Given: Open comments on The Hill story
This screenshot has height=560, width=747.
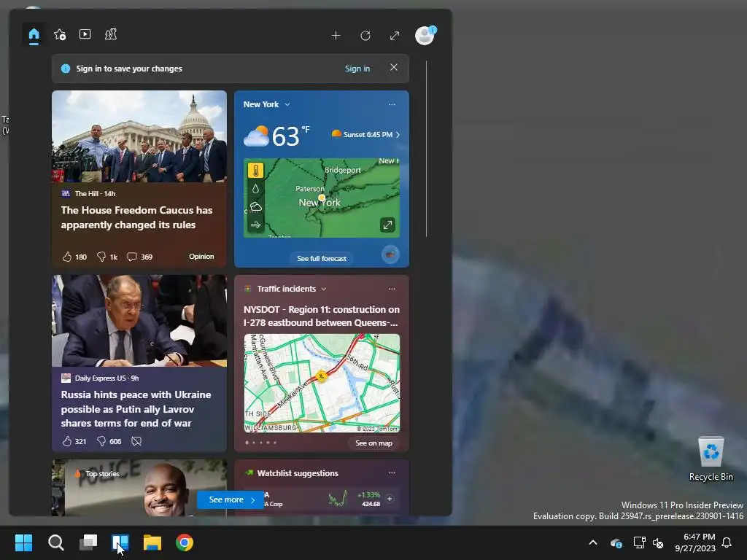Looking at the screenshot, I should pyautogui.click(x=139, y=257).
